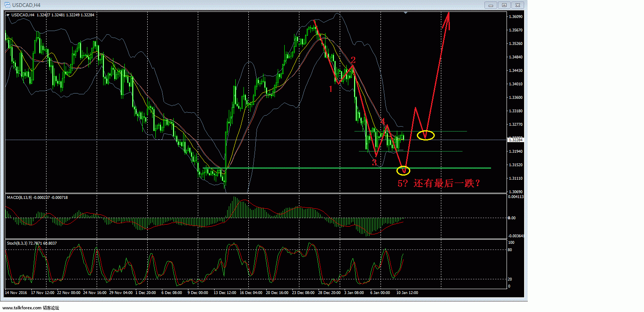
Task: Click the USDCAD,H4 window title text
Action: click(x=27, y=5)
